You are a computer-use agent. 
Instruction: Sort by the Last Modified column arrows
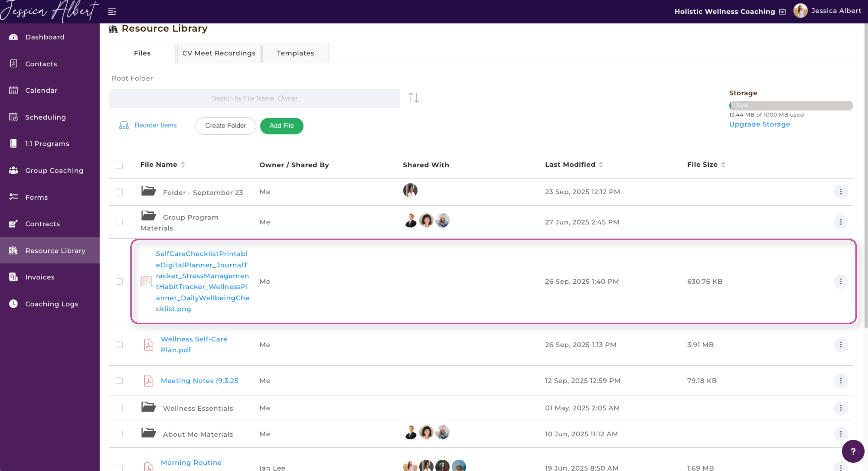(x=601, y=165)
